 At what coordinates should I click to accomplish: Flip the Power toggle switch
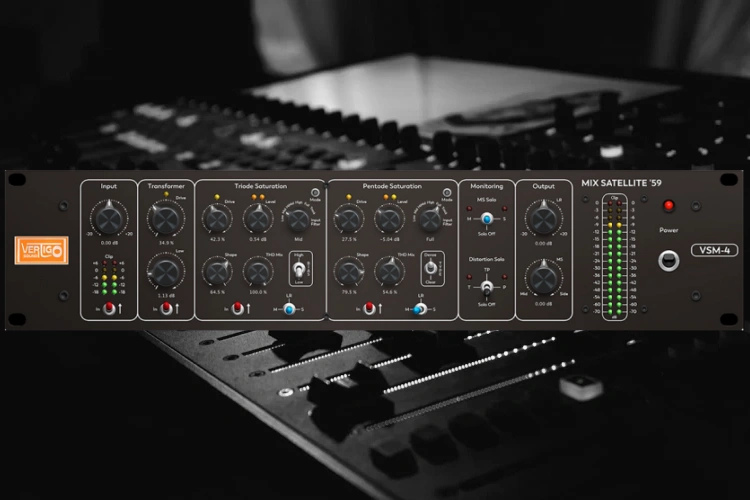[x=669, y=260]
